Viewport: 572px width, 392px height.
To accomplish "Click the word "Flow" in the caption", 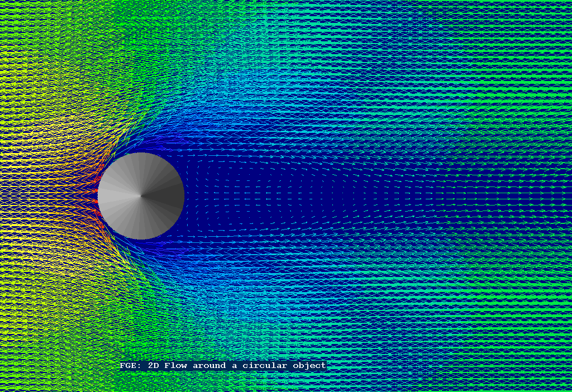I will point(175,366).
